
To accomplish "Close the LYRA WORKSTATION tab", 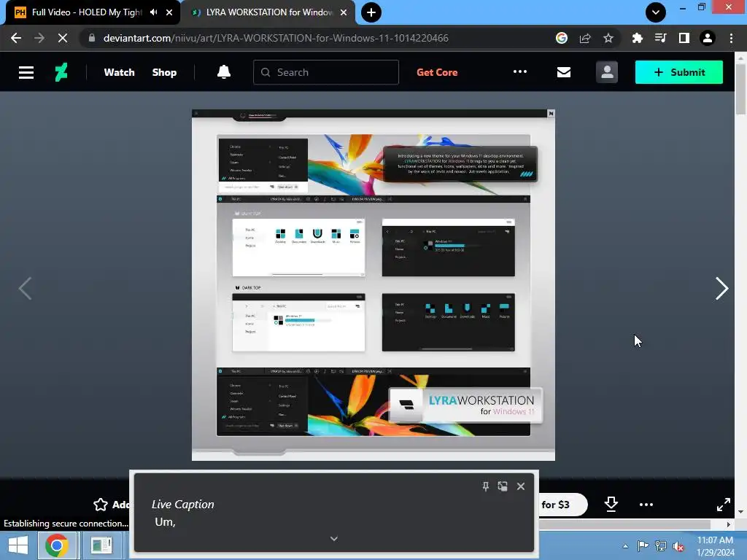I will click(344, 12).
